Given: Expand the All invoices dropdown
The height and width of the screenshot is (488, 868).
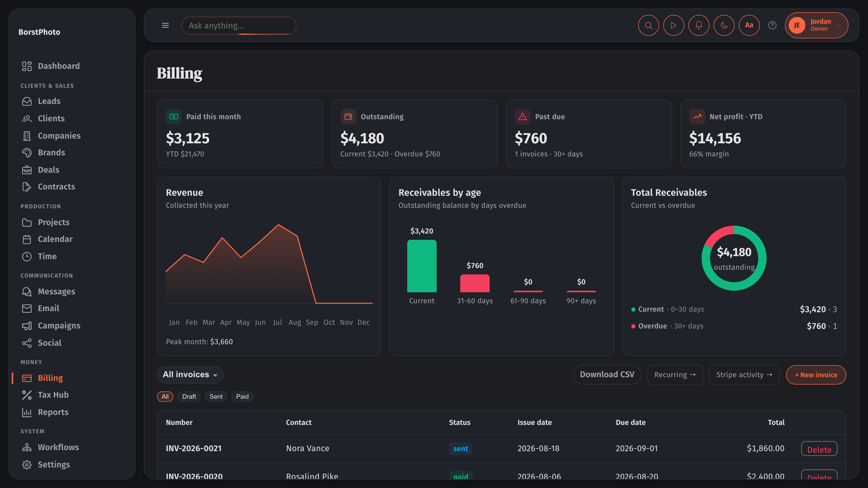Looking at the screenshot, I should pos(190,375).
